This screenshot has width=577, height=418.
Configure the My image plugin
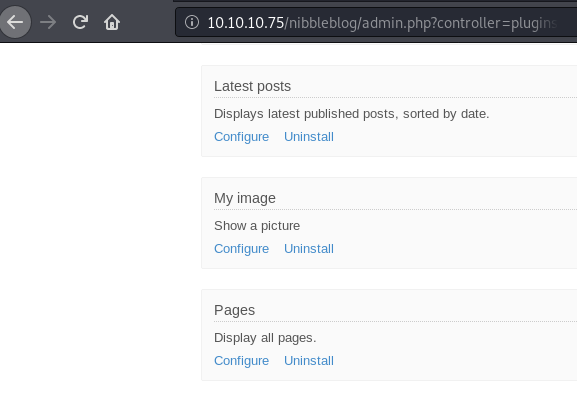tap(241, 249)
